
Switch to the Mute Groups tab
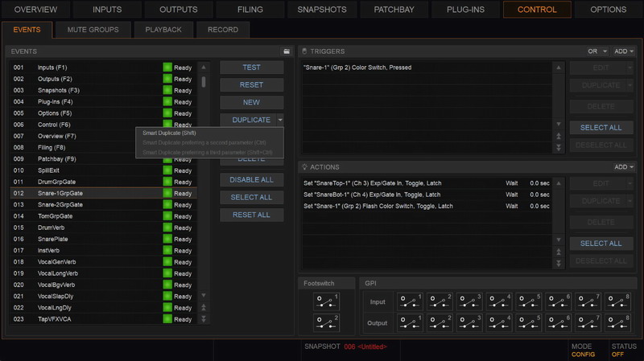93,30
